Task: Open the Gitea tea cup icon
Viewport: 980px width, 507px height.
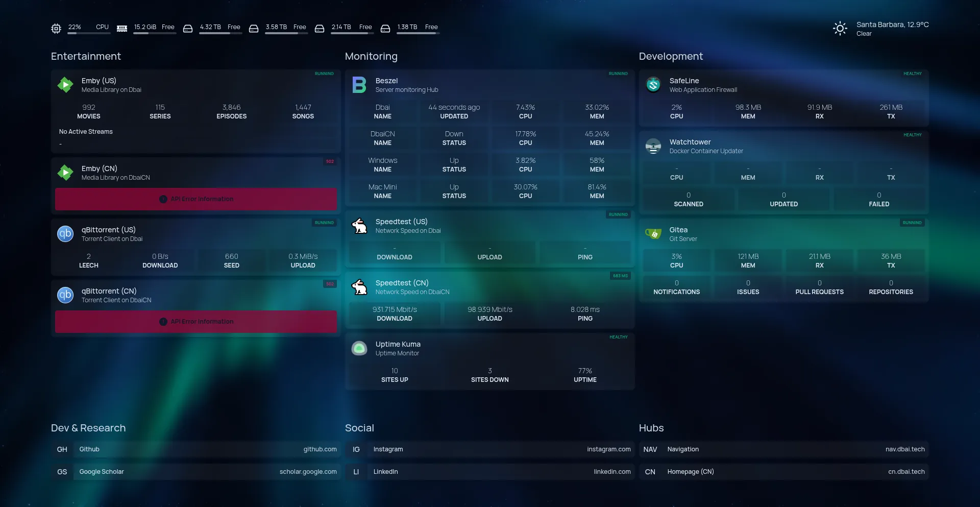Action: point(653,234)
